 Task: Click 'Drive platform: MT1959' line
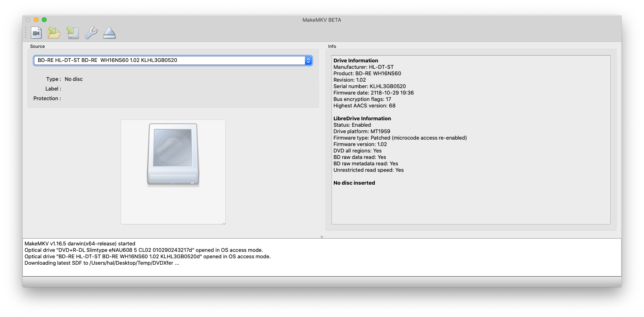(362, 132)
